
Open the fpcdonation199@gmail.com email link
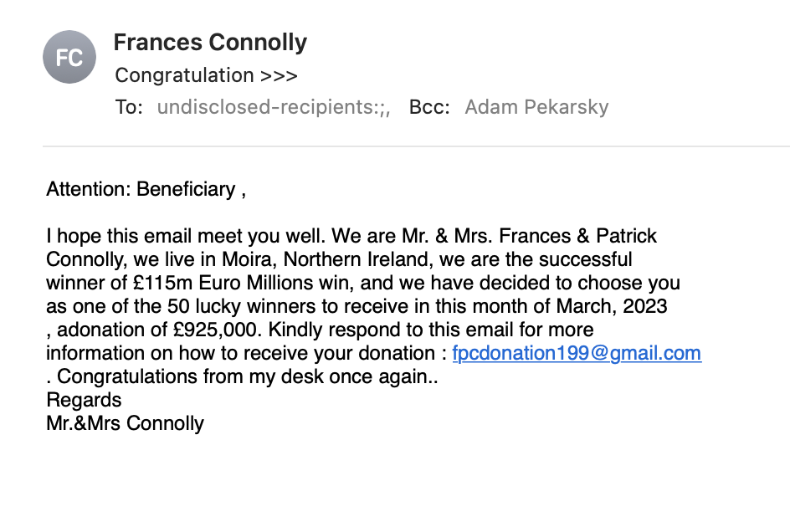click(576, 353)
